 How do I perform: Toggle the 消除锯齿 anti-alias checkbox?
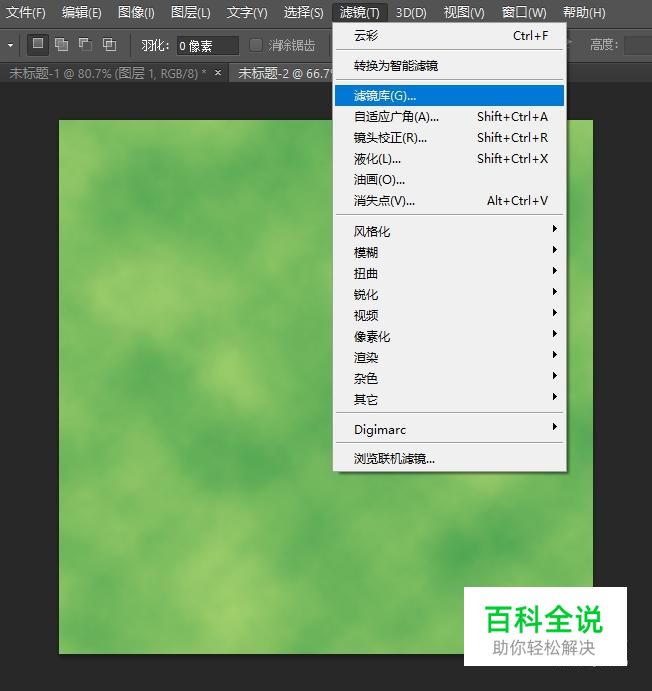pos(256,45)
